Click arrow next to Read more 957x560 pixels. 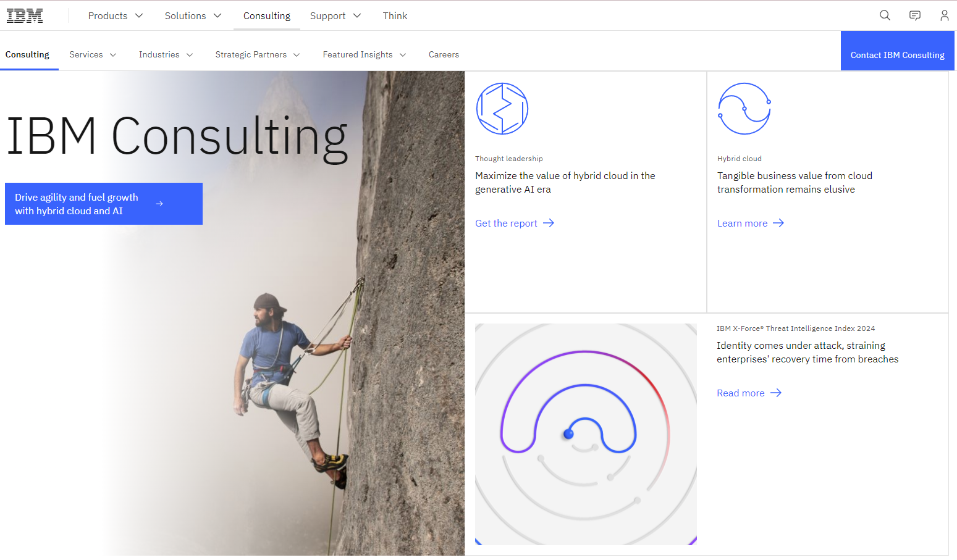[776, 393]
